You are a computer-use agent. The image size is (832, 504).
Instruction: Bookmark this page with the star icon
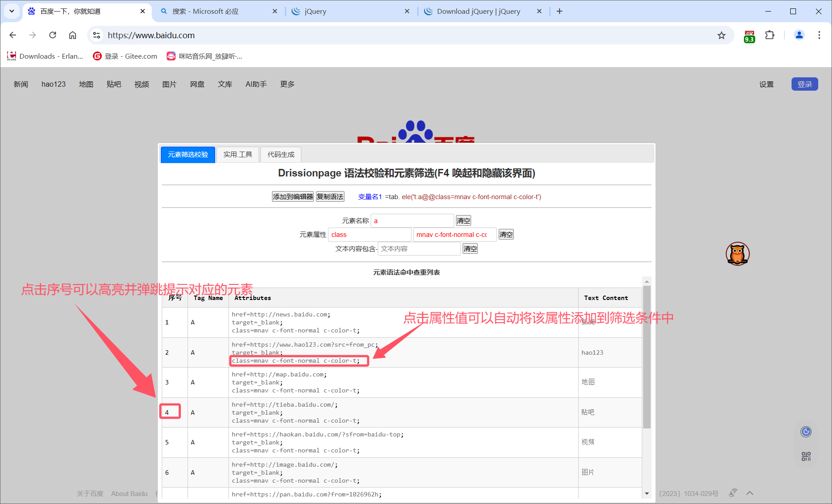[x=721, y=35]
